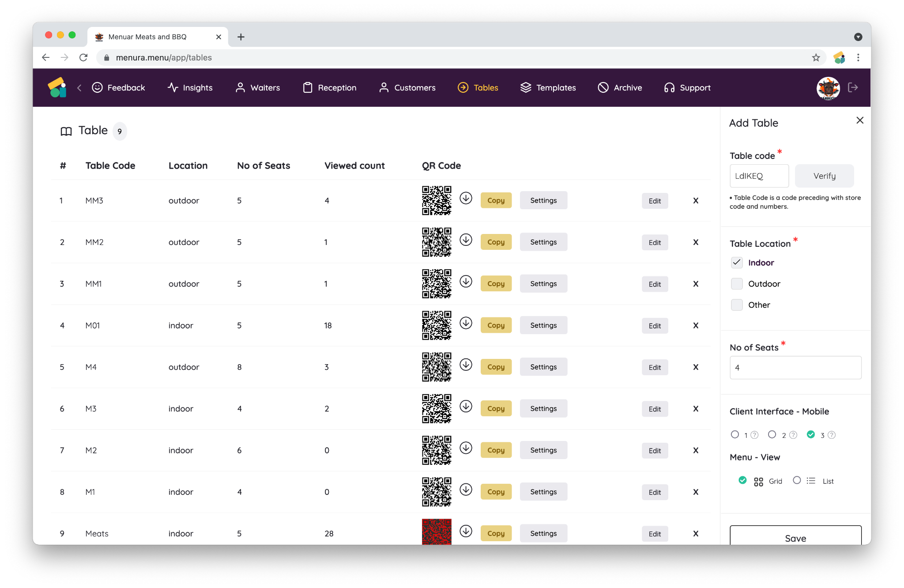Download QR code for table MM1
904x588 pixels.
click(x=466, y=281)
